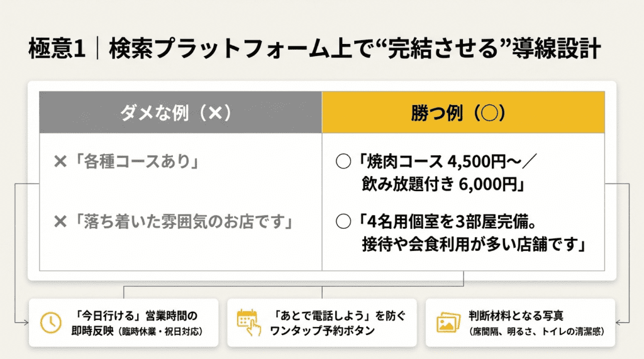Click the × mark beside 「各種コースあり」
The height and width of the screenshot is (359, 644).
(60, 162)
